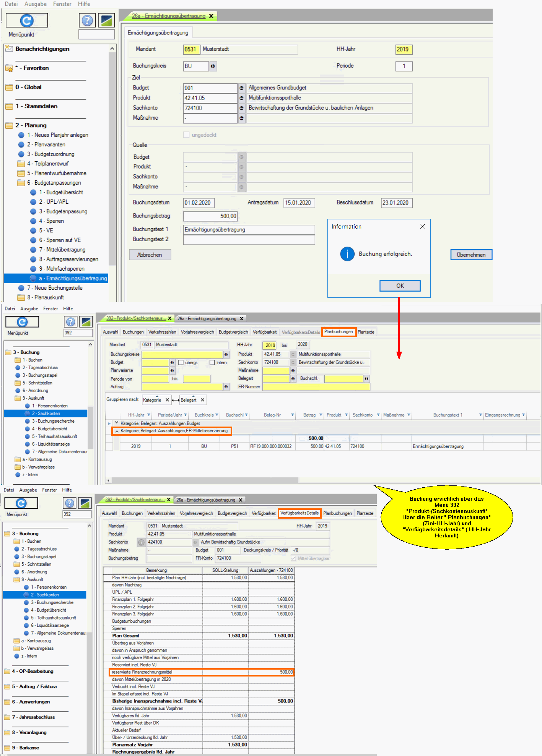Open the 1 - Stammdaten folder
The image size is (542, 756).
pos(36,106)
